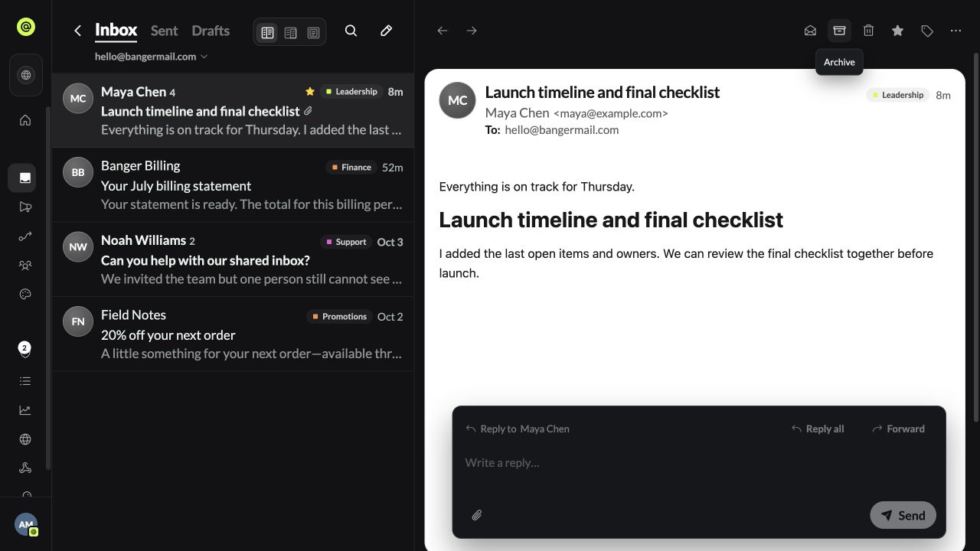Viewport: 980px width, 551px height.
Task: Open the palette design icon in sidebar
Action: coord(25,294)
